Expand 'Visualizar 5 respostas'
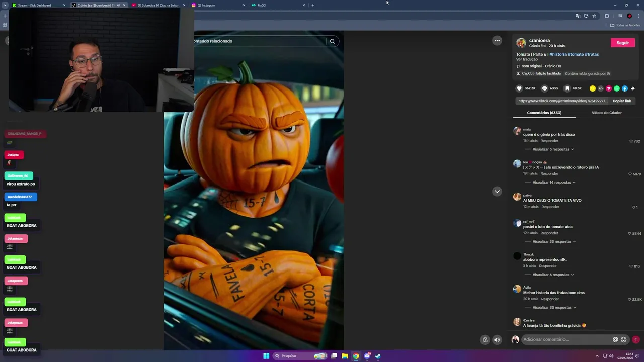 553,149
